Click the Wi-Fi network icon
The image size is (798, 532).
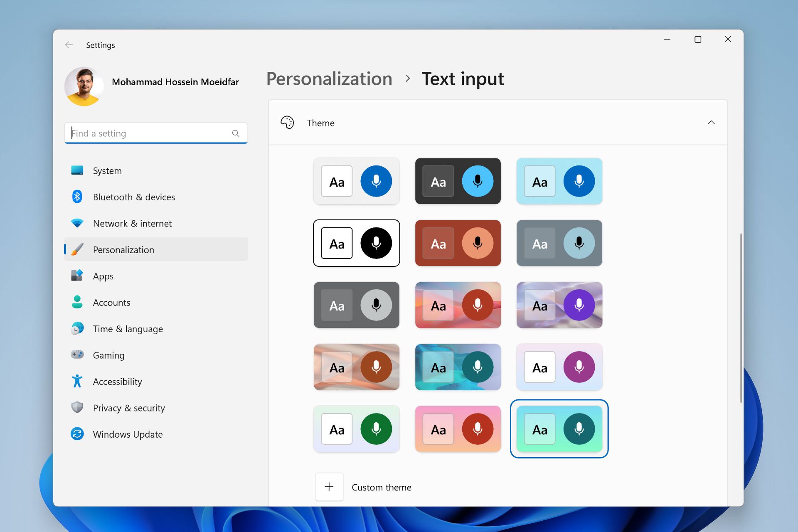pyautogui.click(x=77, y=223)
